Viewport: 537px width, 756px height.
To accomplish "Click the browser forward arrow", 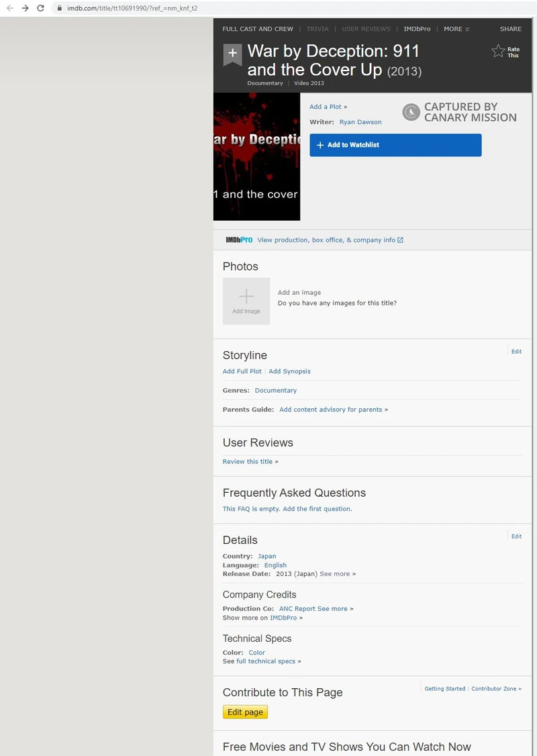I will (25, 8).
